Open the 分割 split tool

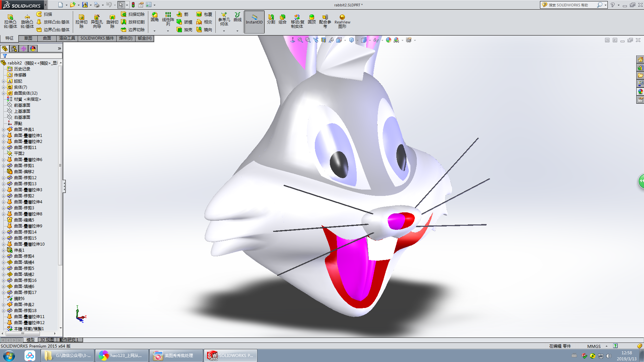[271, 19]
